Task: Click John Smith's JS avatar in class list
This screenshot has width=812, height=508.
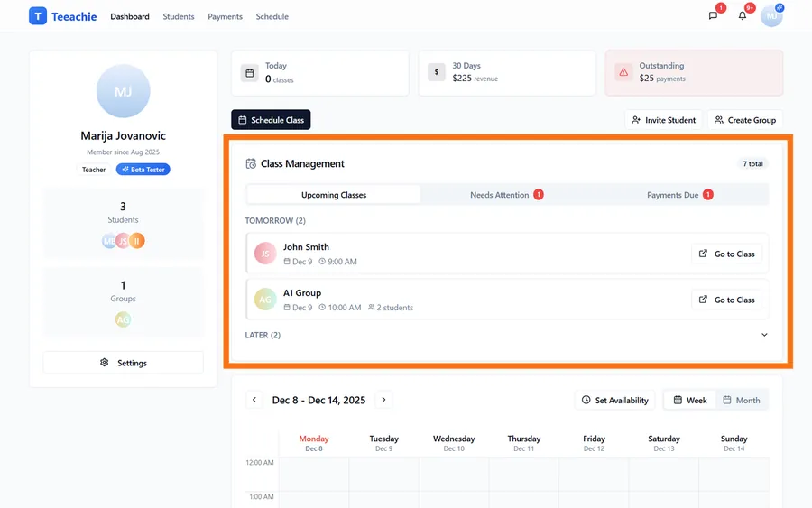Action: 265,254
